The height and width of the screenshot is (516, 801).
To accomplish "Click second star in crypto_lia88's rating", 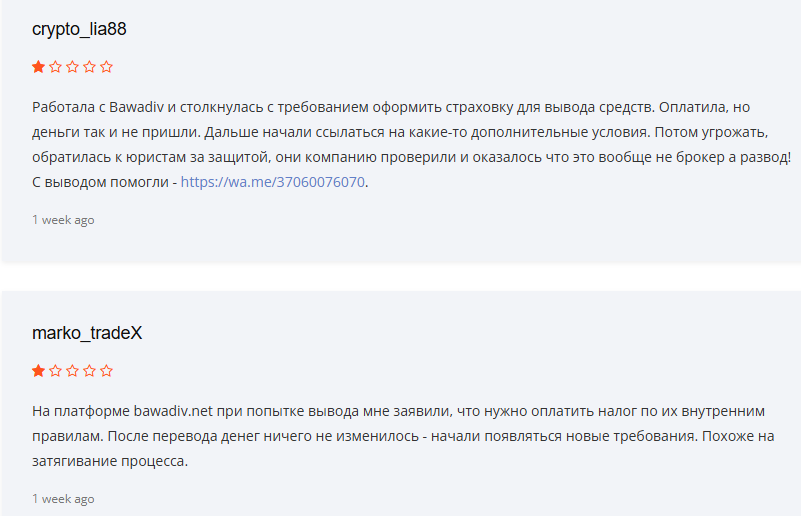I will 55,67.
